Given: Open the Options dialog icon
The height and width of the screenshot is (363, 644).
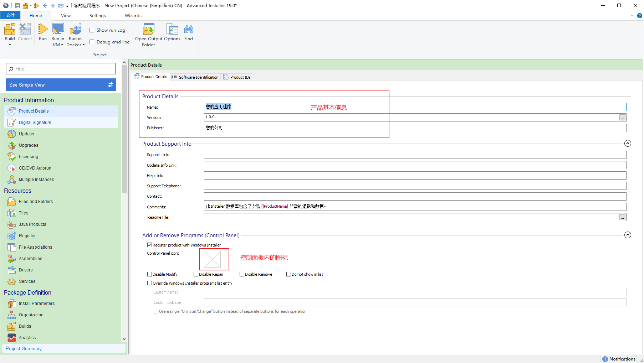Looking at the screenshot, I should click(172, 29).
